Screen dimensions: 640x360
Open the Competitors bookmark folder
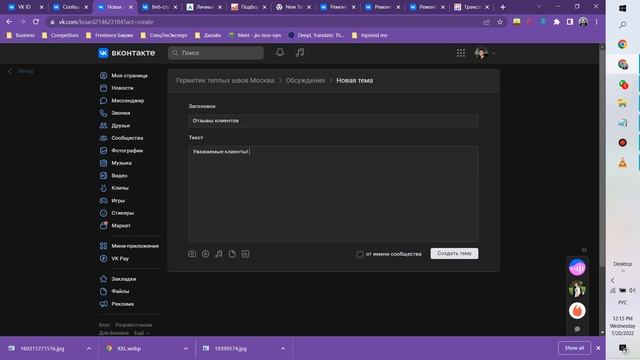60,36
